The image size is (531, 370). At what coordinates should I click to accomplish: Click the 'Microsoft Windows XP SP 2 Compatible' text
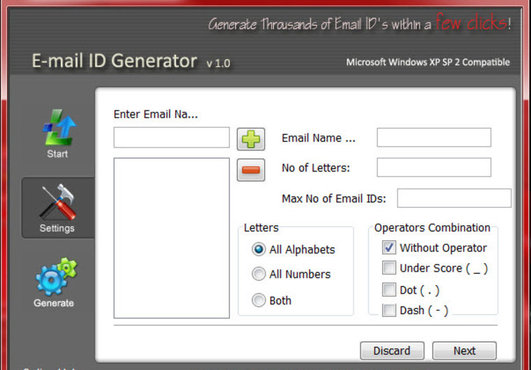pyautogui.click(x=428, y=62)
